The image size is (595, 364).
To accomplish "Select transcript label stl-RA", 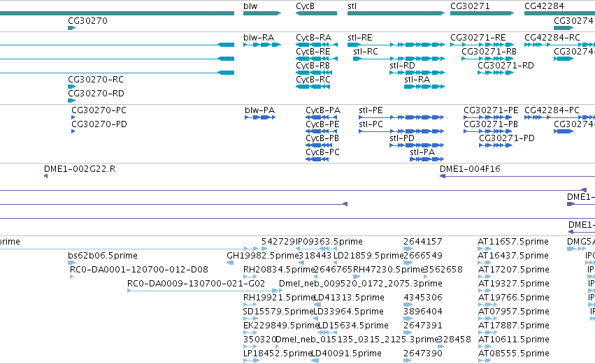I will coord(417,80).
